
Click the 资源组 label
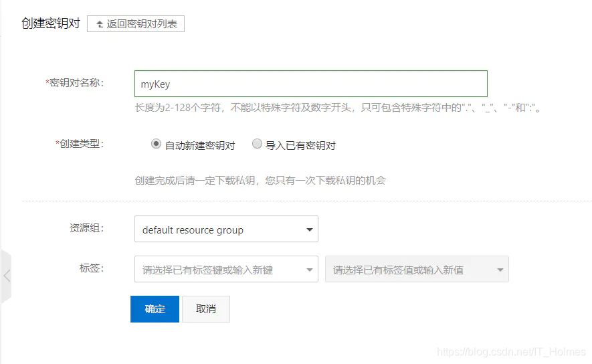[x=86, y=228]
